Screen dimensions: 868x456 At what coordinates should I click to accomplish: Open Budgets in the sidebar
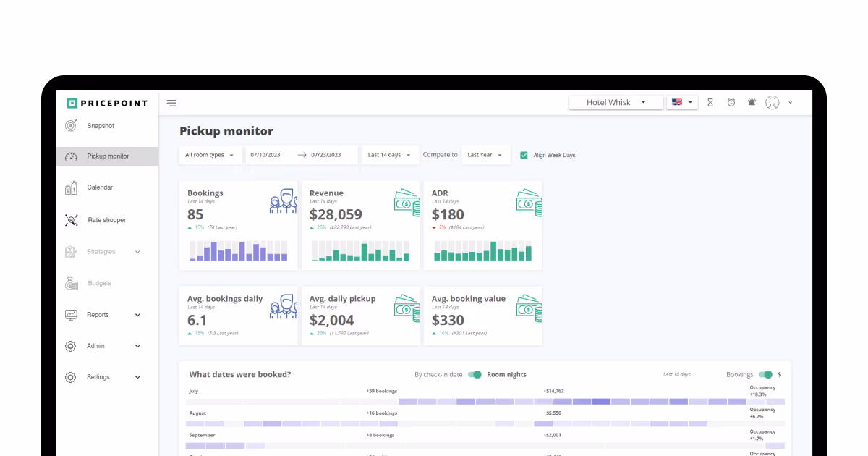point(100,284)
